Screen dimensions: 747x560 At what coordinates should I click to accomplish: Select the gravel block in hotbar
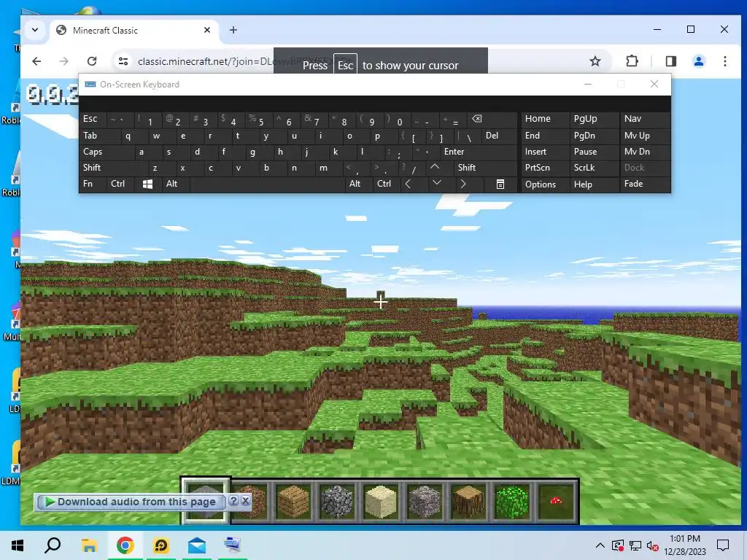425,501
